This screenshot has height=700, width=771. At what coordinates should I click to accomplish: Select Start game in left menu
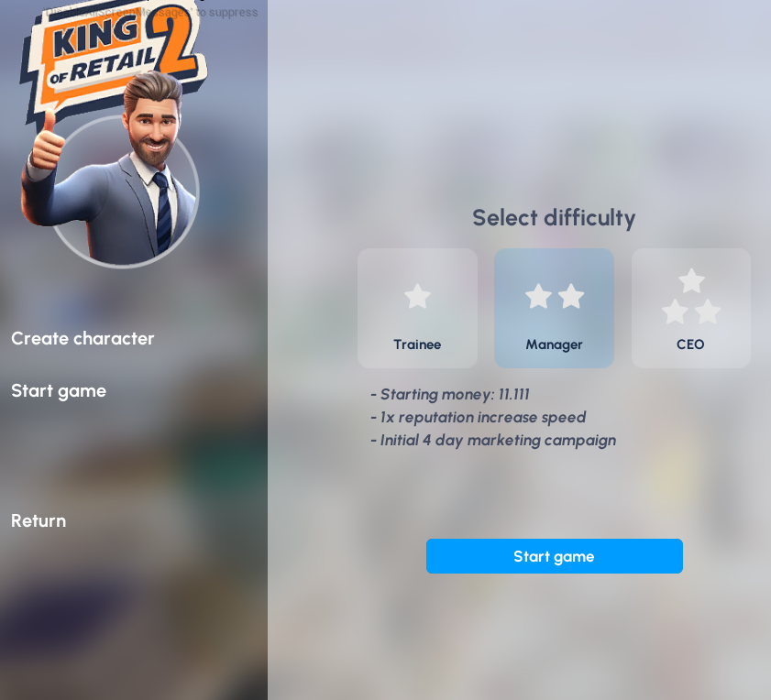(x=59, y=391)
